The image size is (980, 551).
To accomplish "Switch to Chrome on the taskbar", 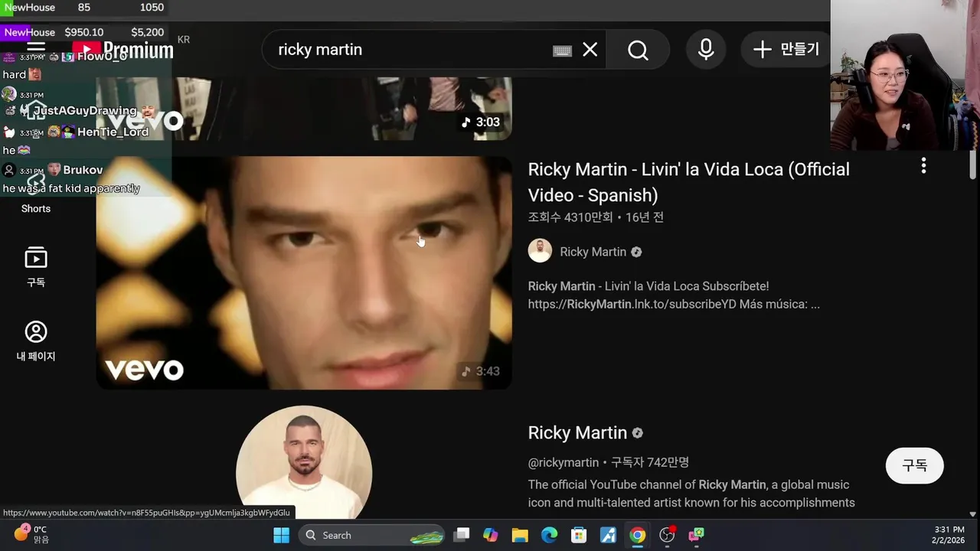I will (638, 535).
